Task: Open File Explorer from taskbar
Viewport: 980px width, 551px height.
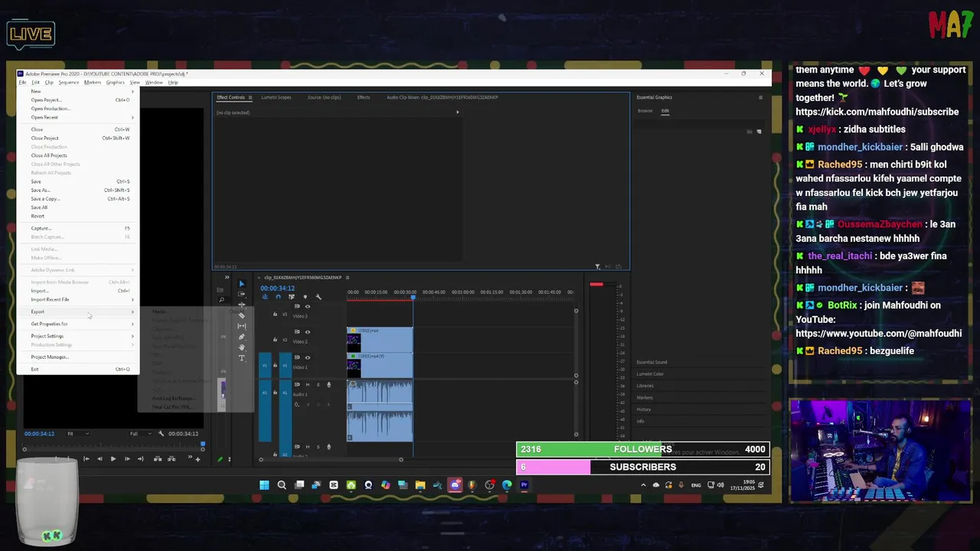Action: tap(420, 484)
